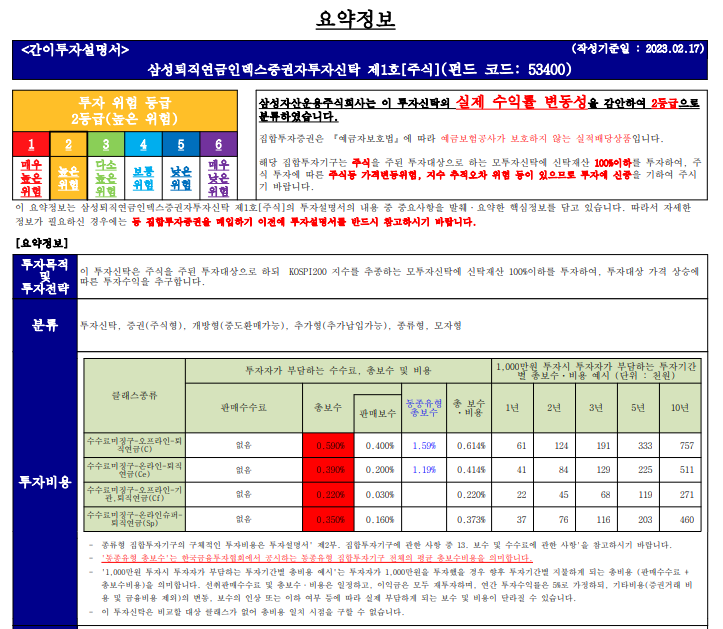The image size is (723, 629).
Task: Click the yellow risk grade "2" cell
Action: [x=68, y=144]
